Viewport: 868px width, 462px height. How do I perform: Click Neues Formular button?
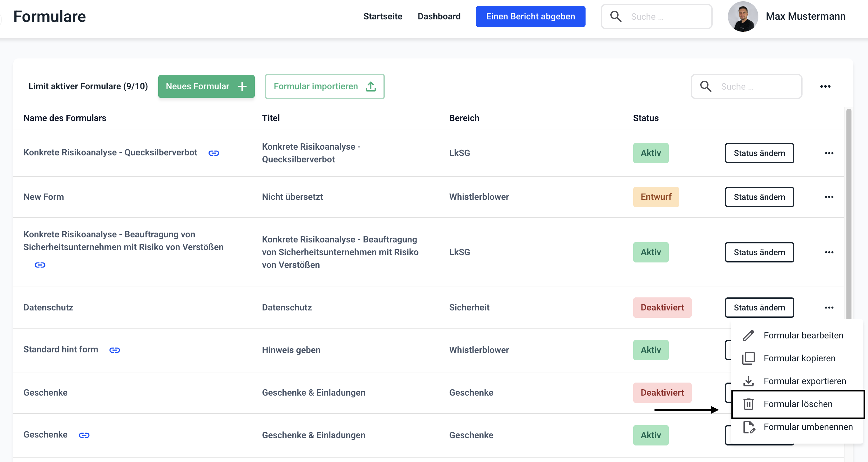(206, 87)
